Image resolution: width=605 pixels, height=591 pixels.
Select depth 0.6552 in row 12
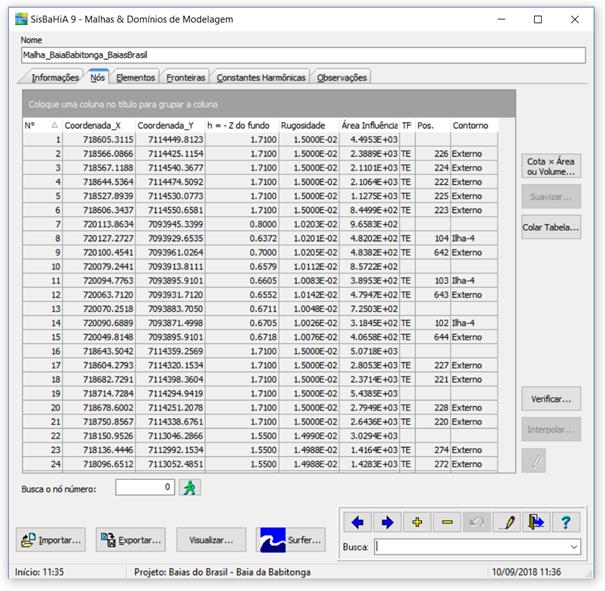click(242, 295)
